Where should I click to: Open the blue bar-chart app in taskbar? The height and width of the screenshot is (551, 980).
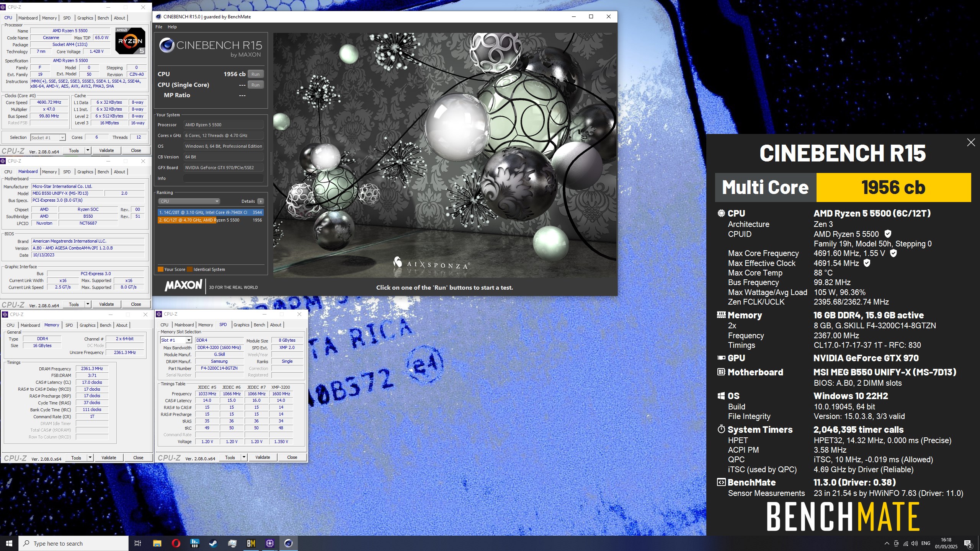pyautogui.click(x=194, y=543)
